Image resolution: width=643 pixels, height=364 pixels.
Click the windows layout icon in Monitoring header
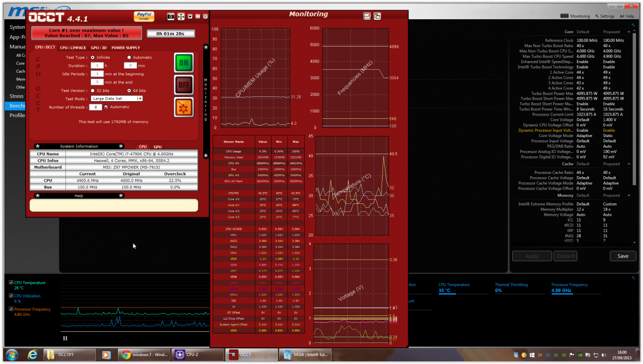(x=377, y=16)
